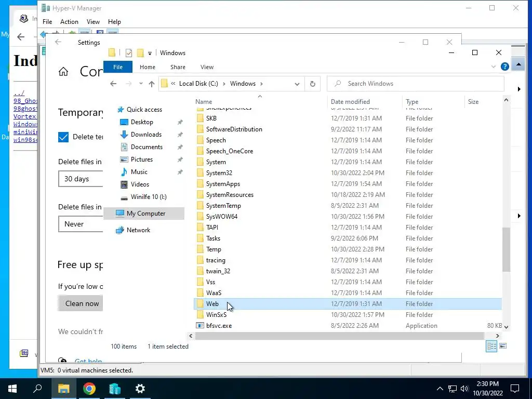Image resolution: width=532 pixels, height=399 pixels.
Task: Click the horizontal scroll right arrow
Action: pyautogui.click(x=497, y=336)
